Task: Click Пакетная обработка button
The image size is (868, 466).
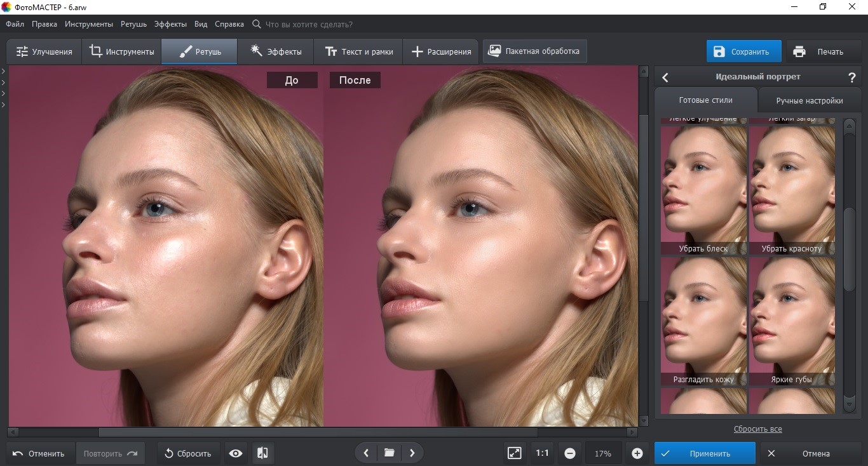Action: (x=534, y=51)
